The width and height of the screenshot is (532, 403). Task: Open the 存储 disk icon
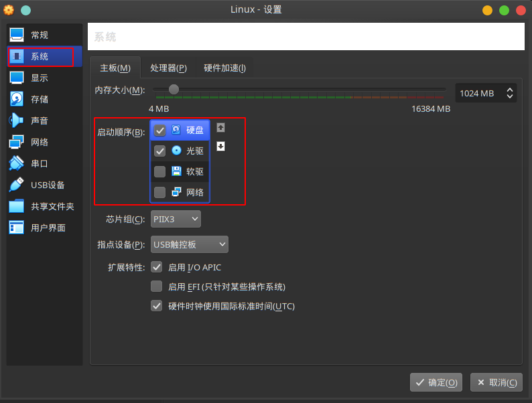pos(17,99)
